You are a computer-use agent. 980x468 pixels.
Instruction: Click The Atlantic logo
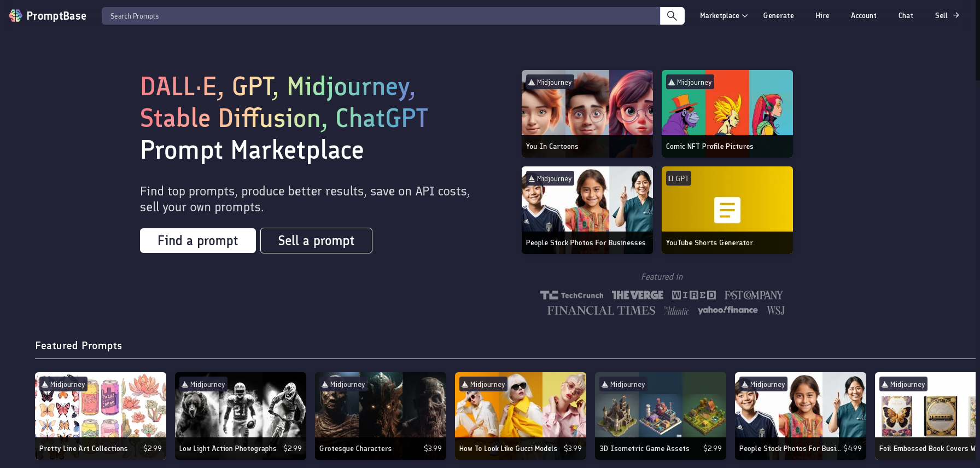click(676, 310)
